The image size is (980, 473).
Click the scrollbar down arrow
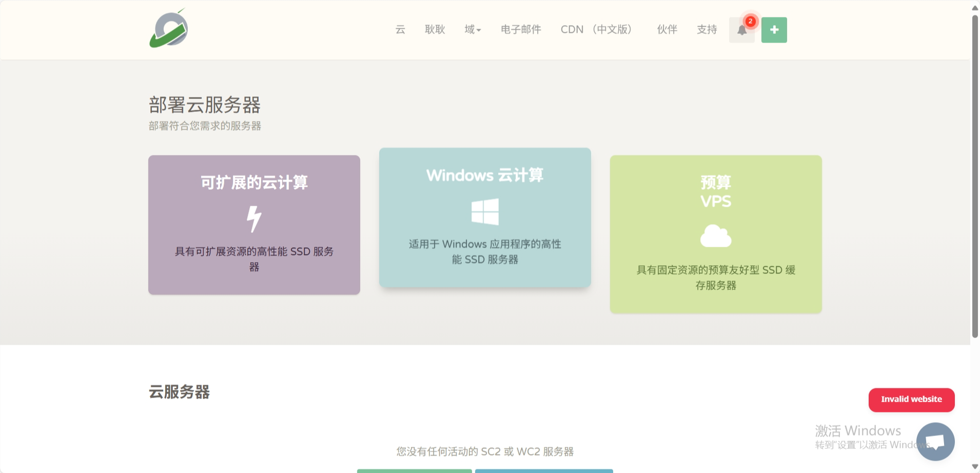[x=975, y=467]
